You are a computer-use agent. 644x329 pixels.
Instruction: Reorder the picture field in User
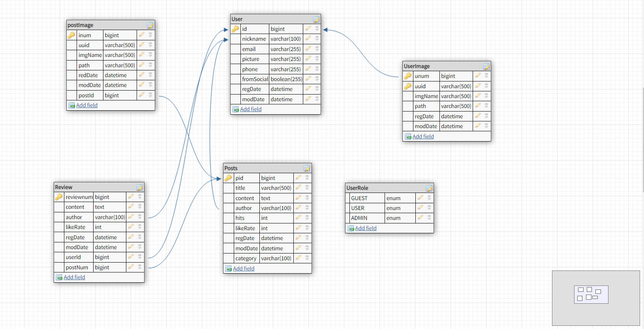pos(317,59)
